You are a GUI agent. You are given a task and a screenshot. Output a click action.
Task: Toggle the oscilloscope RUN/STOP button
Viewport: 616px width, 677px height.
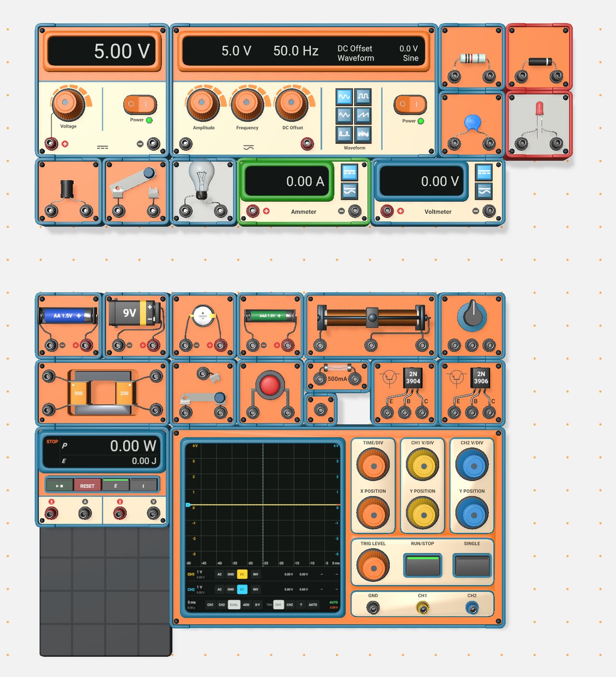[x=423, y=566]
